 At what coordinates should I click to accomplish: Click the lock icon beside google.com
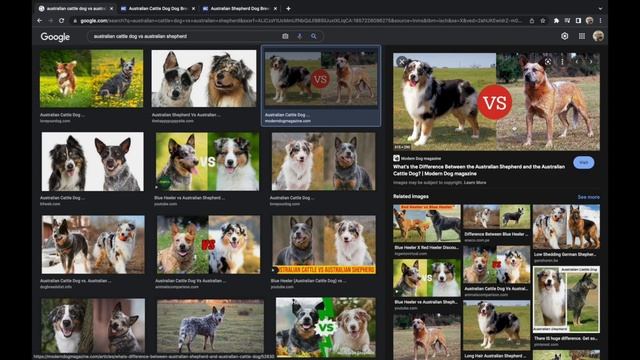[75, 21]
